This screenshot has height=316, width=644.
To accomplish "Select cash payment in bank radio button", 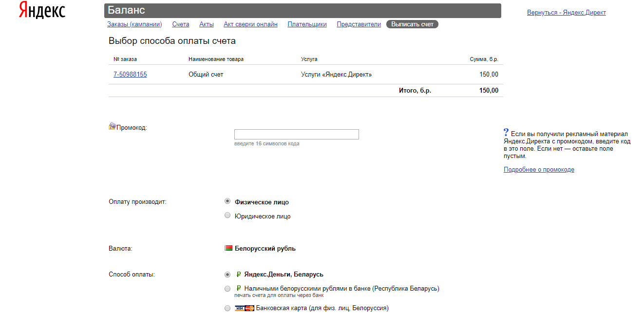I will click(227, 289).
